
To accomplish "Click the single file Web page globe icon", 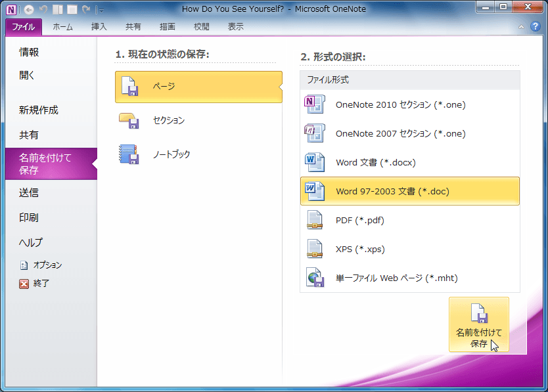I will click(315, 278).
